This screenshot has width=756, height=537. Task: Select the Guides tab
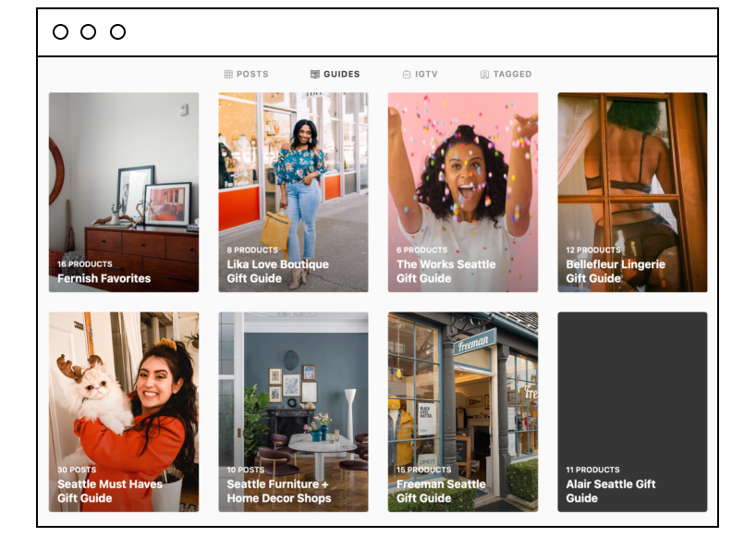(335, 74)
